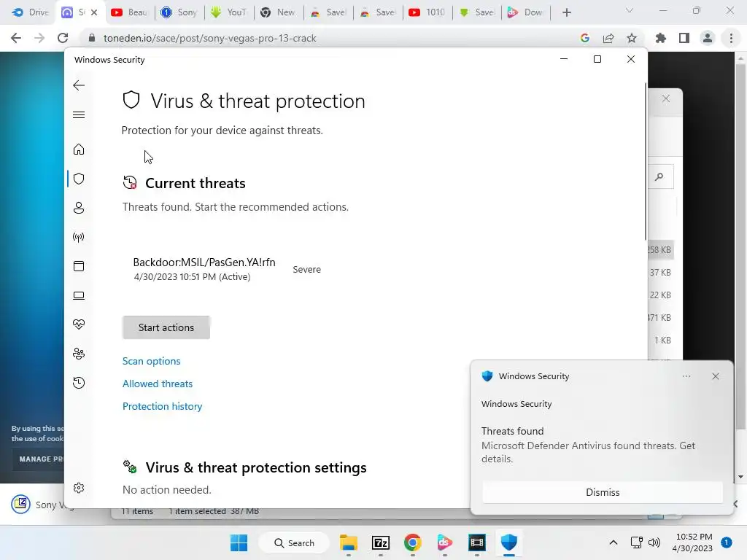Image resolution: width=747 pixels, height=560 pixels.
Task: Expand Chrome tab search chevron
Action: coord(630,10)
